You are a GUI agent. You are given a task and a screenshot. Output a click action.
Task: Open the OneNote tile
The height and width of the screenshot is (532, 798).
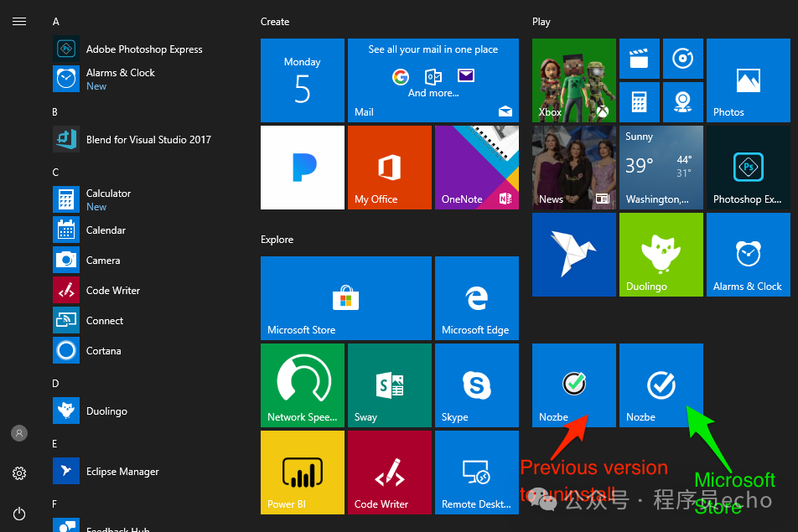coord(476,167)
